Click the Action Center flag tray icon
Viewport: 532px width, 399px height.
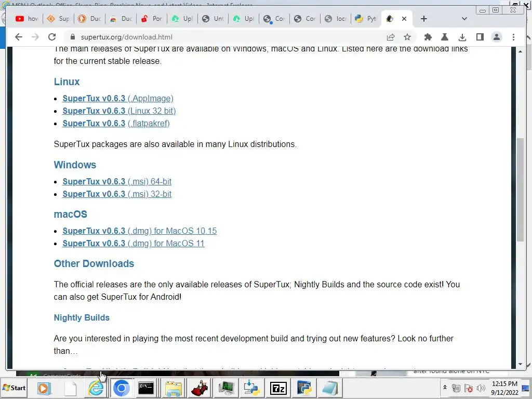[468, 388]
